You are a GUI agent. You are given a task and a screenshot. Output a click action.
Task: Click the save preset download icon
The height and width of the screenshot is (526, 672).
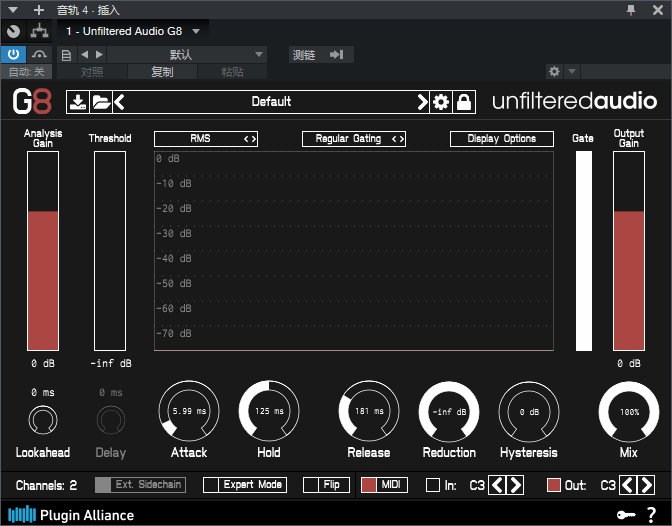point(78,102)
